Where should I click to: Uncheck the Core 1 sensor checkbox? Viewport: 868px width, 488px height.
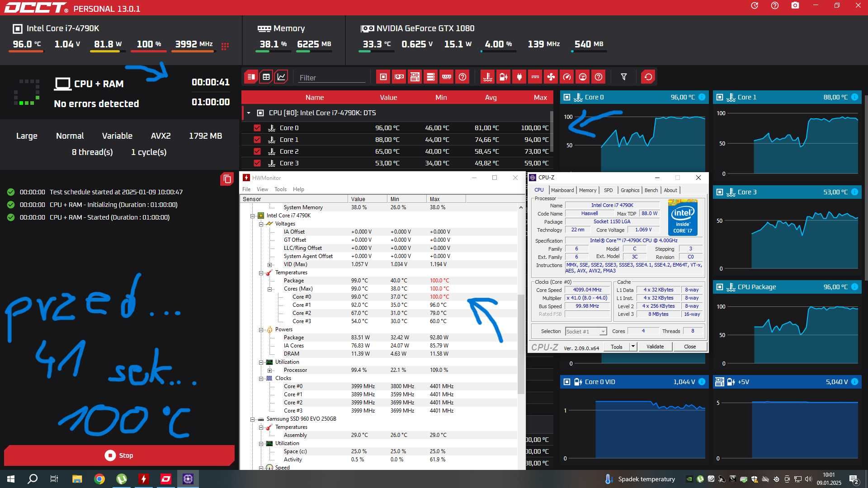[257, 140]
